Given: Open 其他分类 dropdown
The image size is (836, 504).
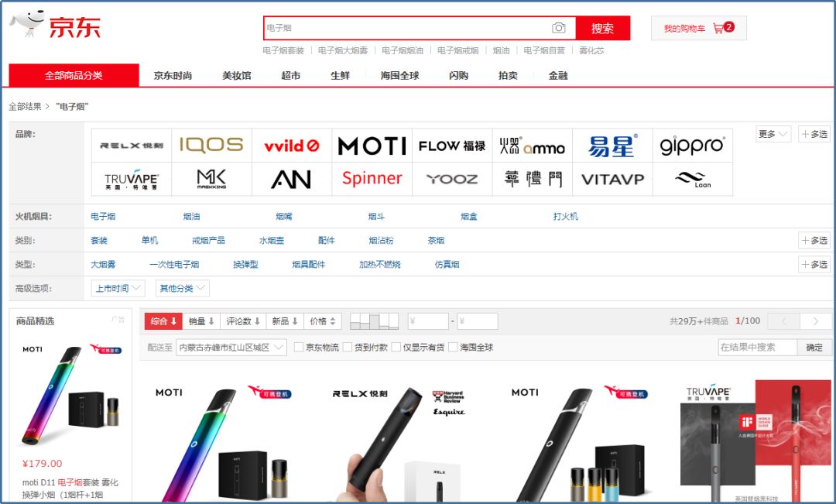Looking at the screenshot, I should point(183,289).
